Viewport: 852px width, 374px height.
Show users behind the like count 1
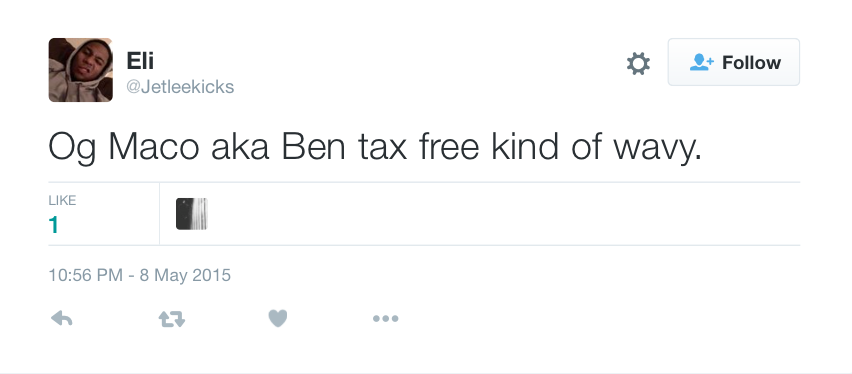[x=53, y=225]
